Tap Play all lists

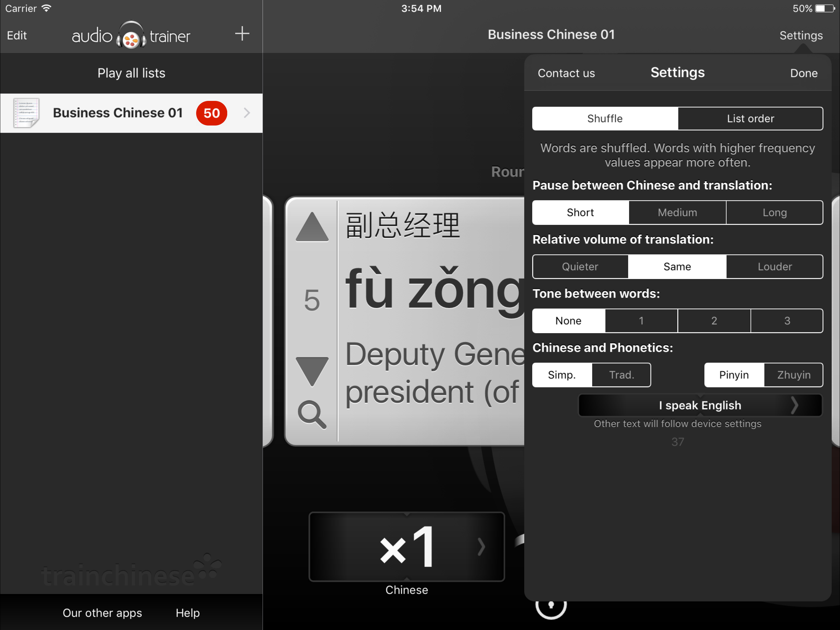[x=131, y=73]
